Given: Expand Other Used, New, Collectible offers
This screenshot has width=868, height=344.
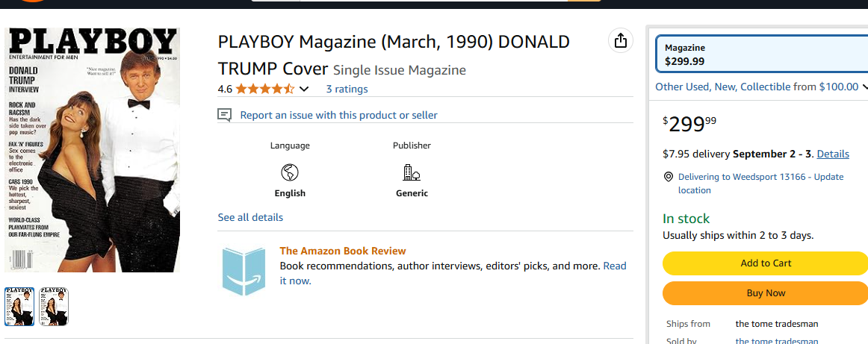Looking at the screenshot, I should click(760, 87).
